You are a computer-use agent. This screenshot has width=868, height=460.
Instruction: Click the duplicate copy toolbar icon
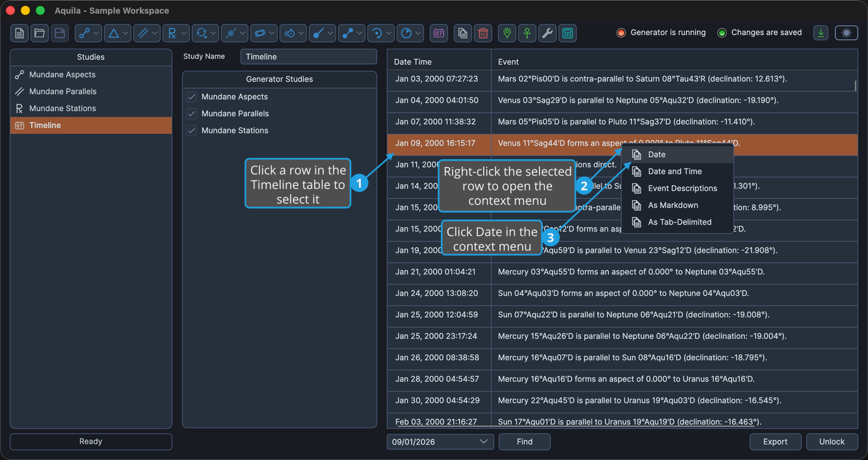[x=462, y=33]
